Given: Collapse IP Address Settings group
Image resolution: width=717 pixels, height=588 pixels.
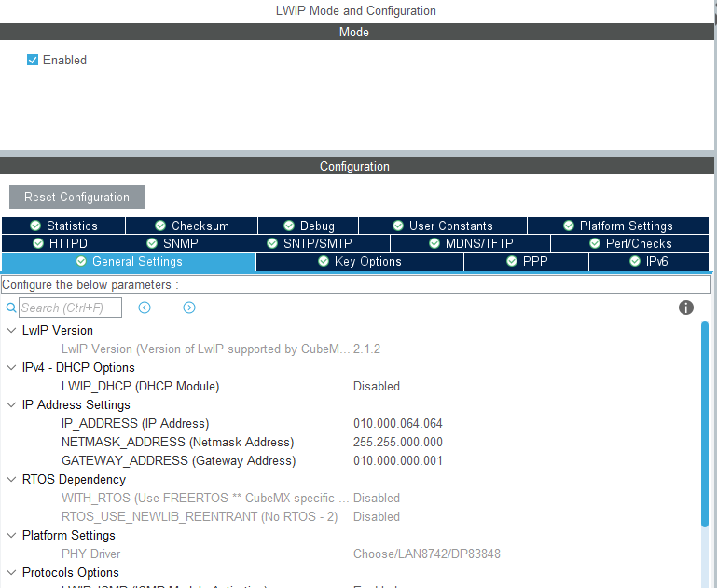Looking at the screenshot, I should coord(11,404).
